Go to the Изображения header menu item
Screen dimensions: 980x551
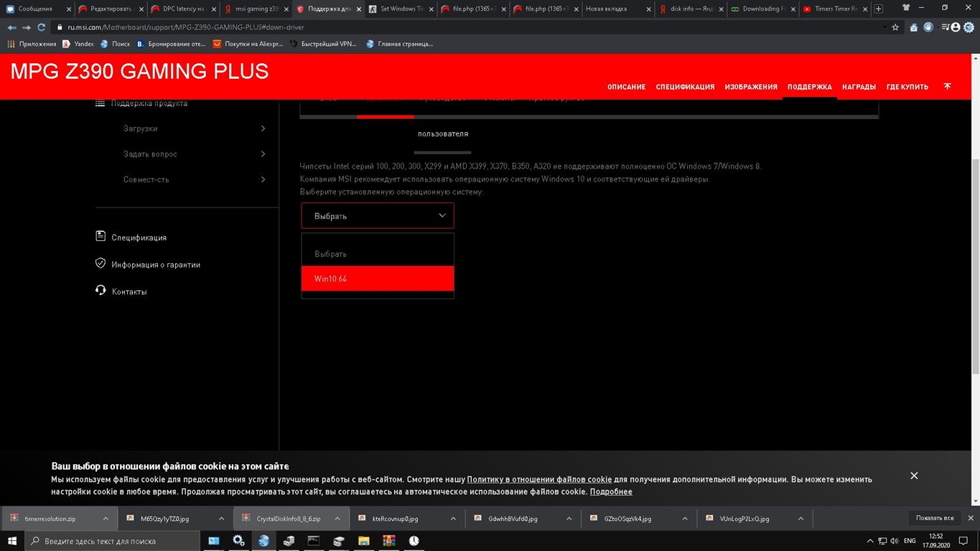click(751, 87)
